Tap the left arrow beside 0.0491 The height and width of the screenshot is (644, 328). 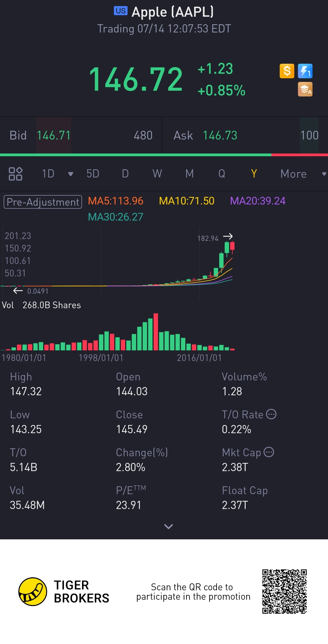click(18, 291)
